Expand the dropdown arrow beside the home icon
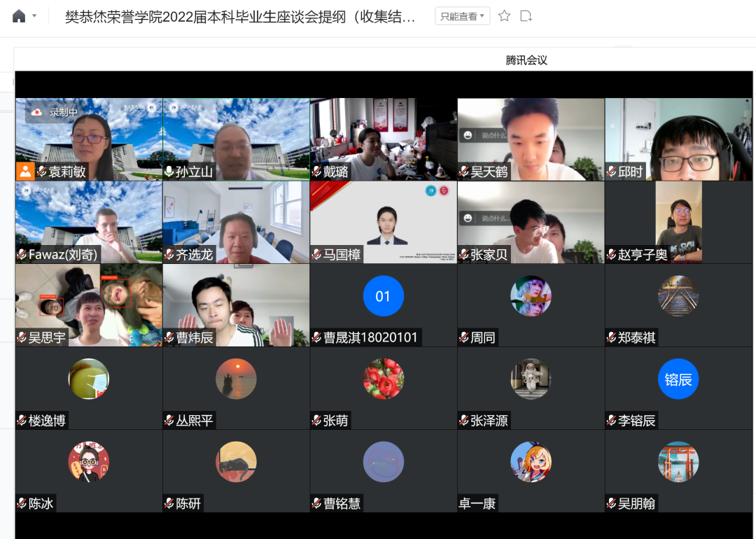 34,16
